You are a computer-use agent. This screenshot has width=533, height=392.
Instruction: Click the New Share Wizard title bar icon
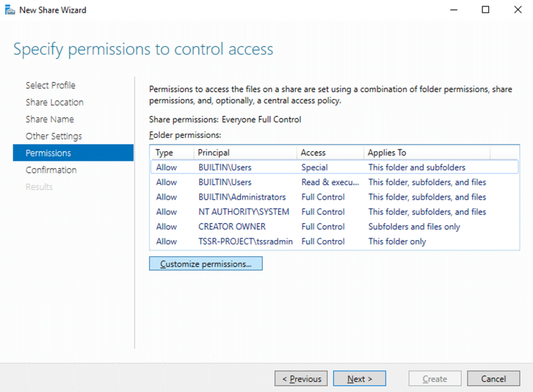pyautogui.click(x=9, y=10)
